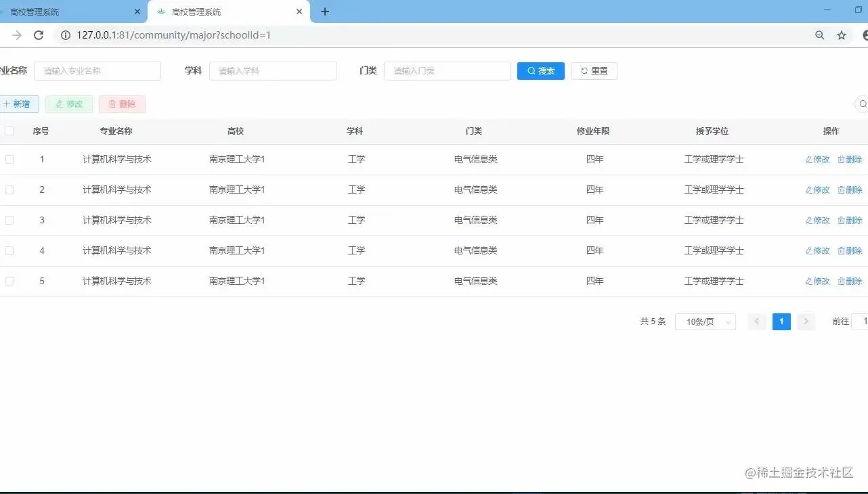Check the checkbox for row 4
Screen dimensions: 868x494
(9, 251)
